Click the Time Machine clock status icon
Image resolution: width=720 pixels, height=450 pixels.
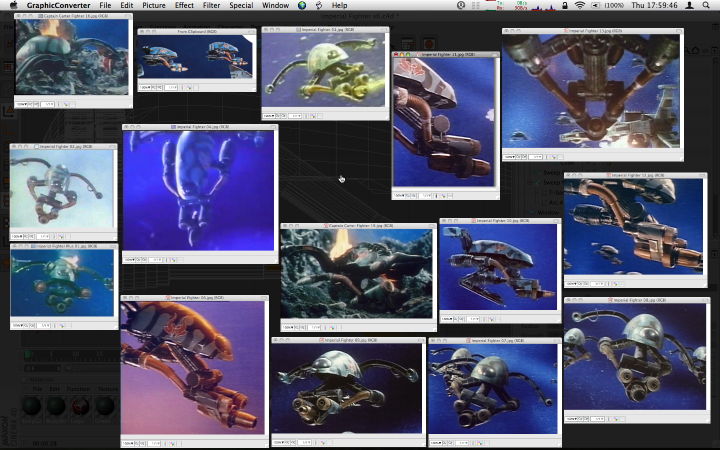tap(461, 6)
